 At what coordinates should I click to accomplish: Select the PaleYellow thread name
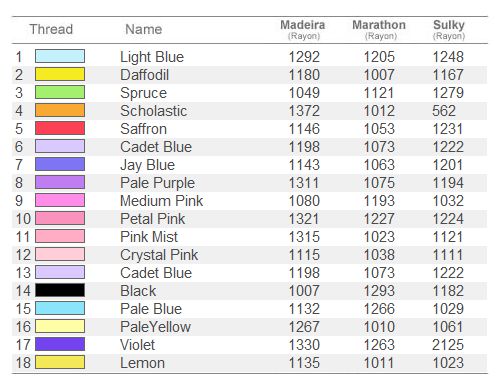click(155, 327)
